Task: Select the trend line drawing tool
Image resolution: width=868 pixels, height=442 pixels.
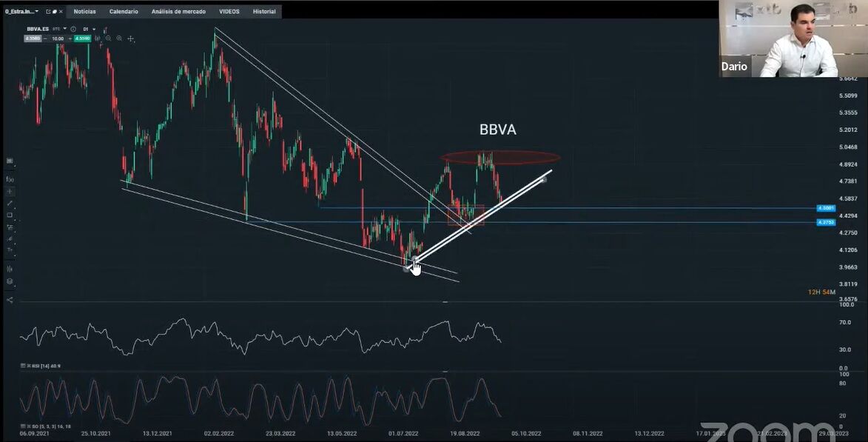Action: [10, 204]
